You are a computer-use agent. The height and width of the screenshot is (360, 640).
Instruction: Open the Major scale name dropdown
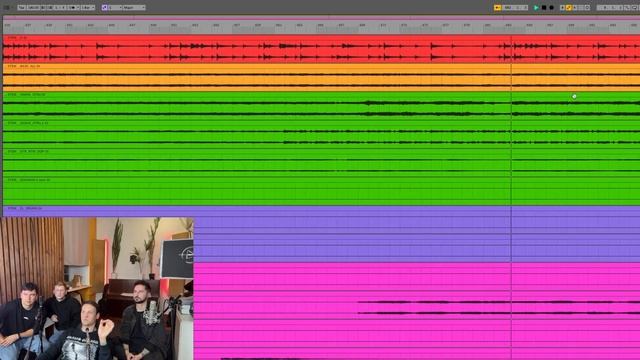tap(134, 7)
